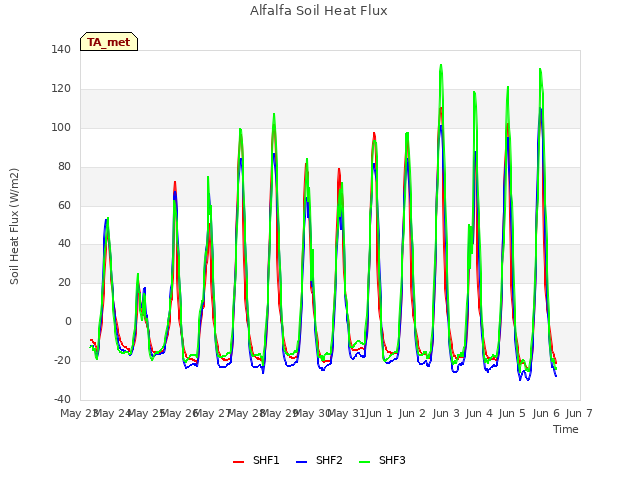640x480 pixels.
Task: Click the May 31 x-axis tick label
Action: coord(347,413)
